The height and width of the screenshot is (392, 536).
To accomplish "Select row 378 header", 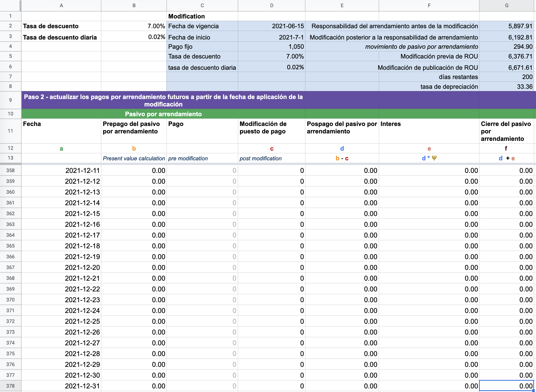I will point(10,386).
